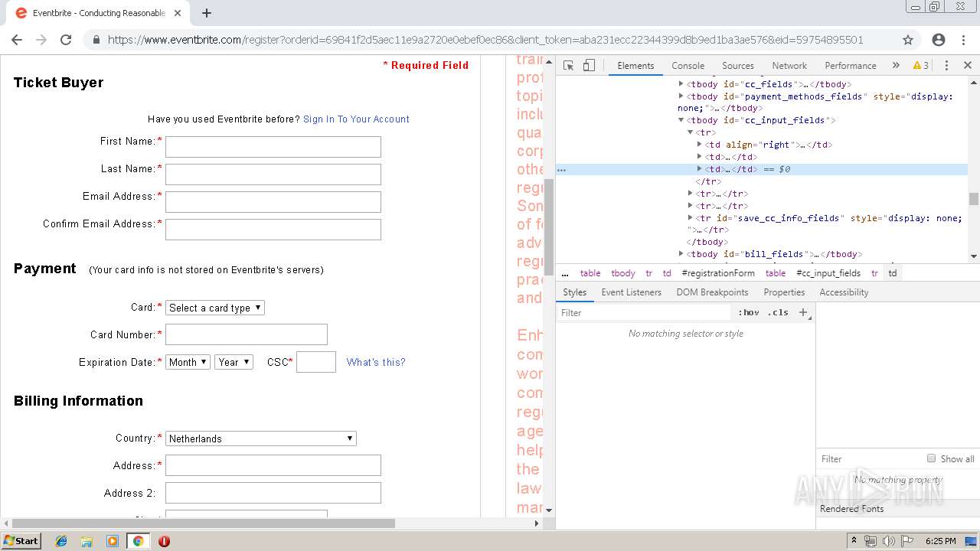Open a new browser tab
The height and width of the screenshot is (551, 980).
pyautogui.click(x=207, y=13)
